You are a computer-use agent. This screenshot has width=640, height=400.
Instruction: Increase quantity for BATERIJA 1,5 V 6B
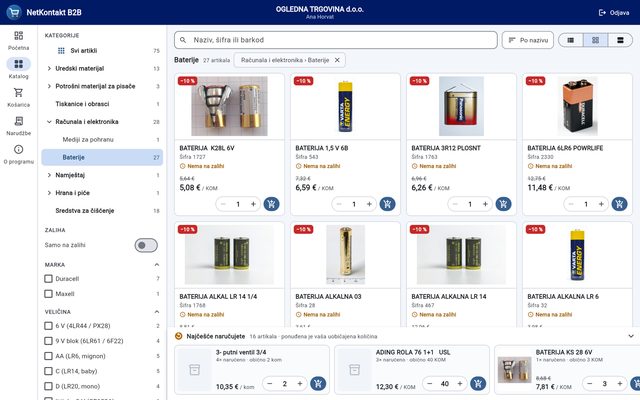(369, 204)
